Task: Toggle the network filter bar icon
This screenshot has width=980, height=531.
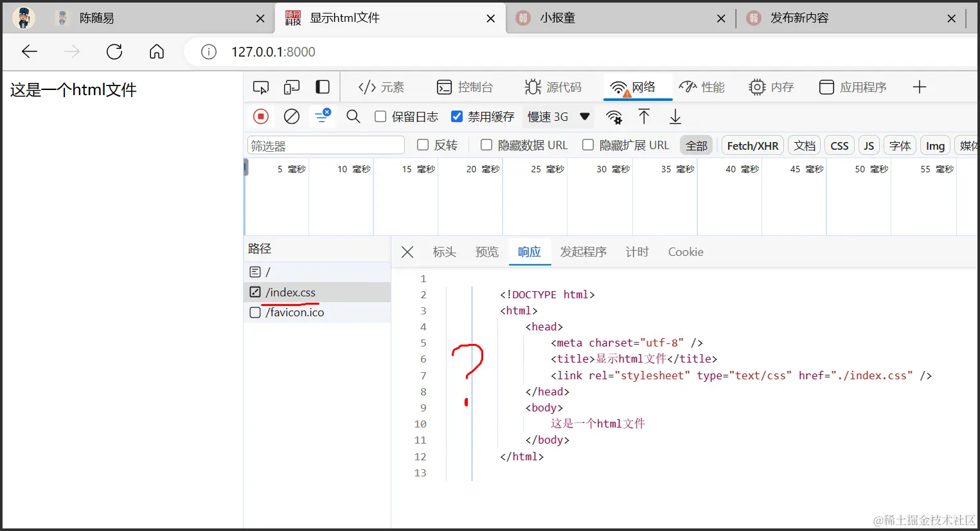Action: [322, 116]
